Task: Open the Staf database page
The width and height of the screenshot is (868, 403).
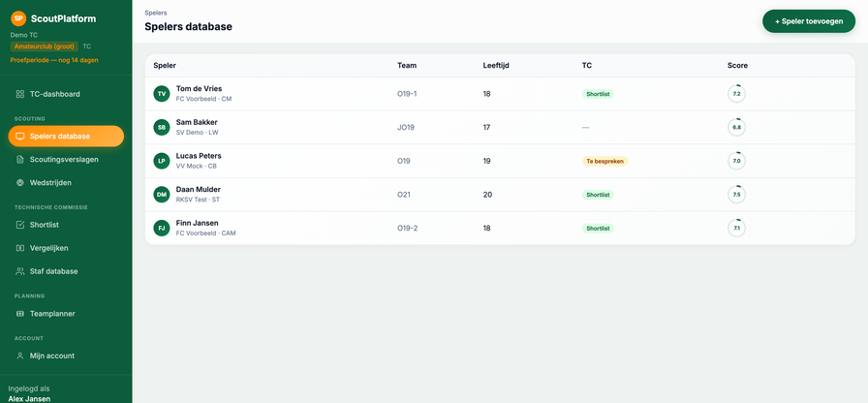Action: 66,271
